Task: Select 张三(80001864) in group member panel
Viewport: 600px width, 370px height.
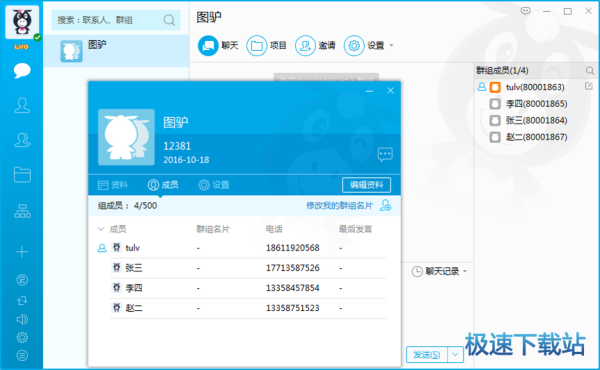Action: pyautogui.click(x=535, y=121)
